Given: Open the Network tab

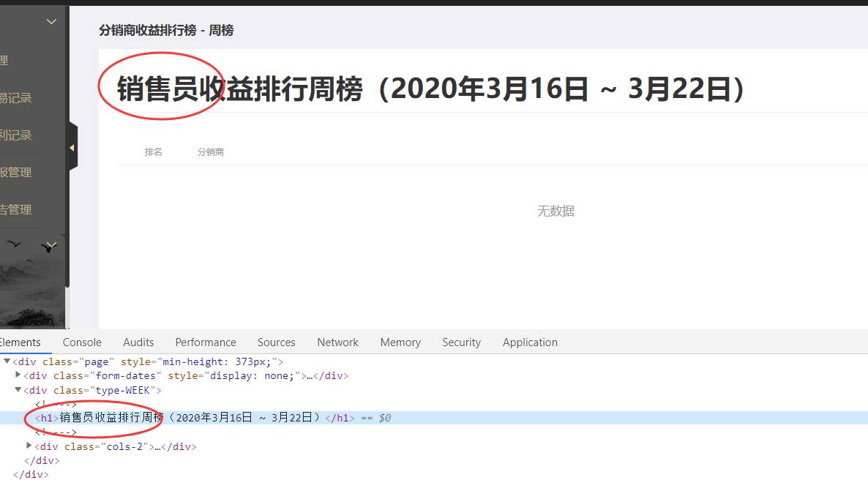Looking at the screenshot, I should pyautogui.click(x=337, y=342).
